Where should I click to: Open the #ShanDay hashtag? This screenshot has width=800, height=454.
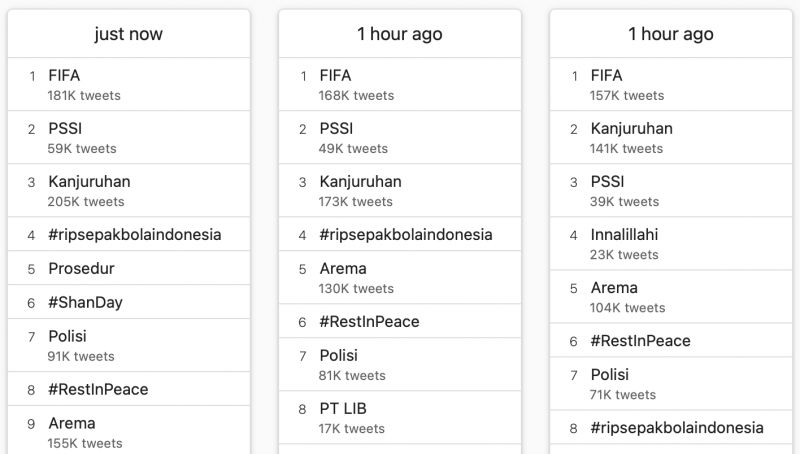[129, 302]
